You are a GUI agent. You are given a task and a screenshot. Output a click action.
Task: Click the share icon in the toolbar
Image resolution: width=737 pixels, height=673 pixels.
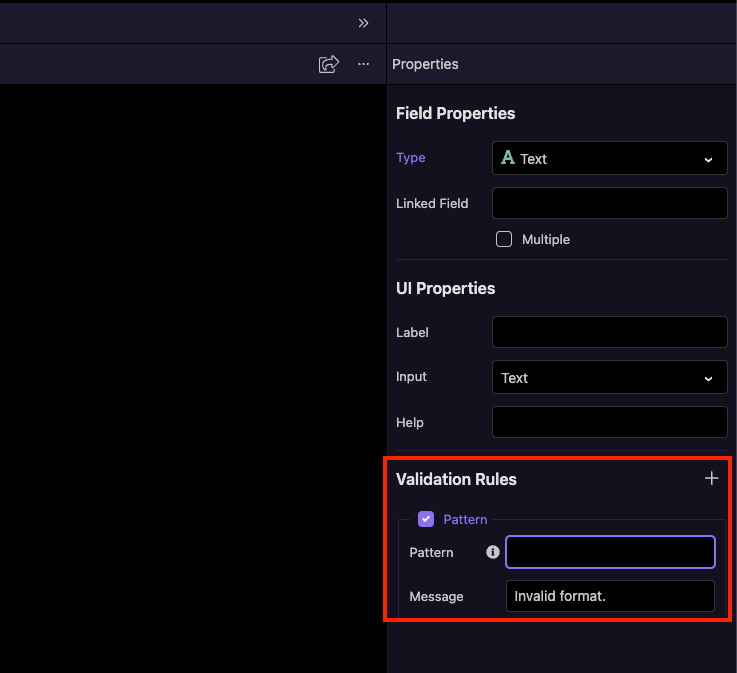click(x=328, y=64)
